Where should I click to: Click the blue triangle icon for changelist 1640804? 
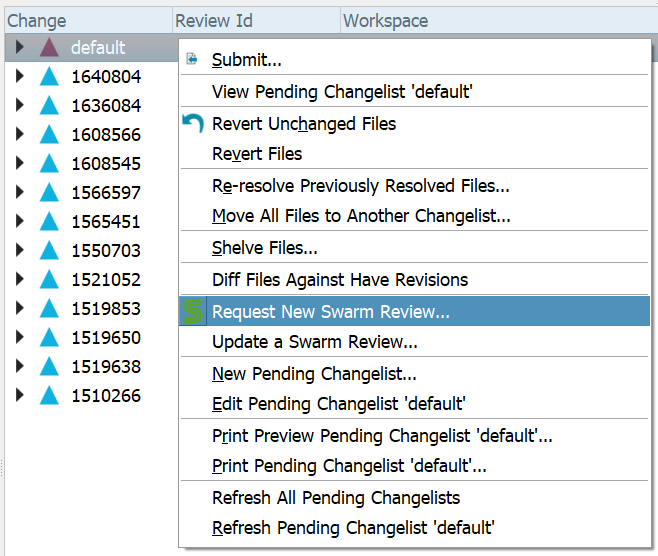(50, 76)
